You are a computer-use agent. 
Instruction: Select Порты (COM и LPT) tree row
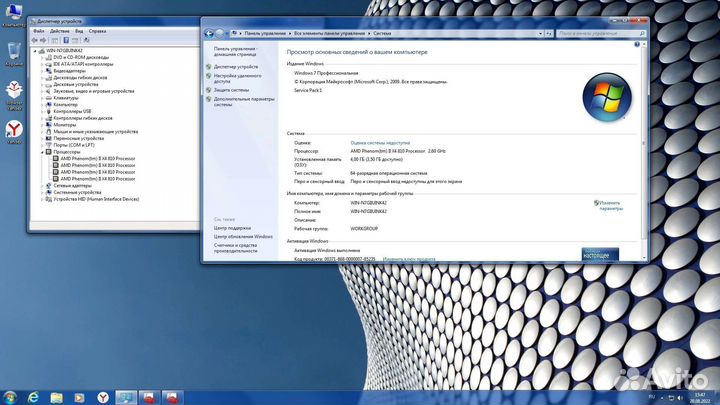coord(74,145)
